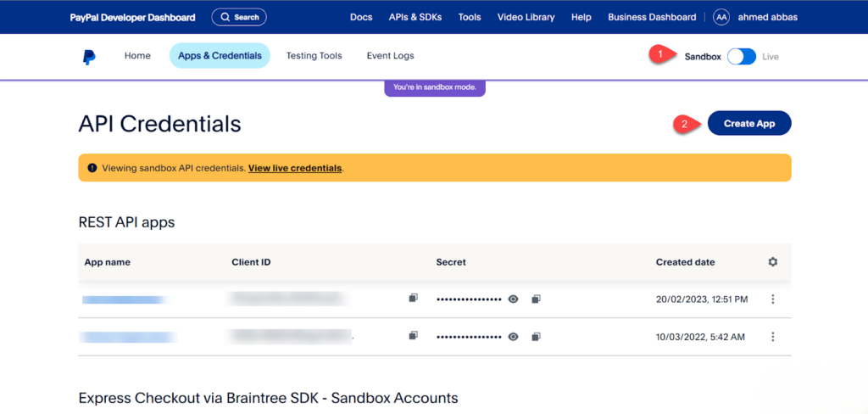Go to Business Dashboard

[652, 17]
